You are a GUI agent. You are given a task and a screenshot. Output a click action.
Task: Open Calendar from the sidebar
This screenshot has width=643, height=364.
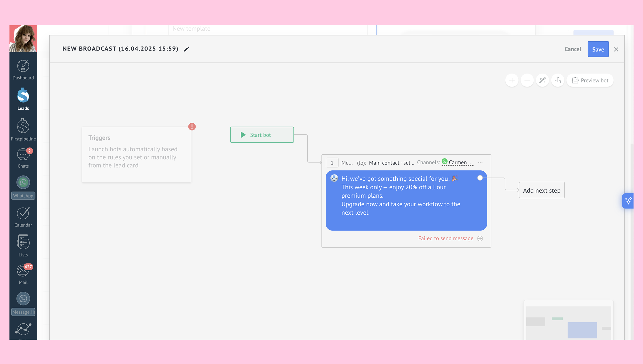pos(23,217)
